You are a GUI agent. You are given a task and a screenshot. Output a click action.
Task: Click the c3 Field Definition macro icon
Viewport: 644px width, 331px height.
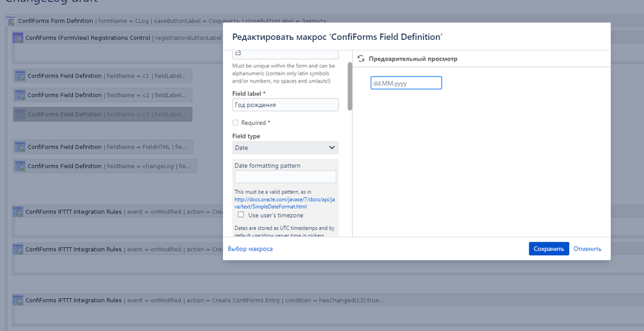[x=20, y=114]
